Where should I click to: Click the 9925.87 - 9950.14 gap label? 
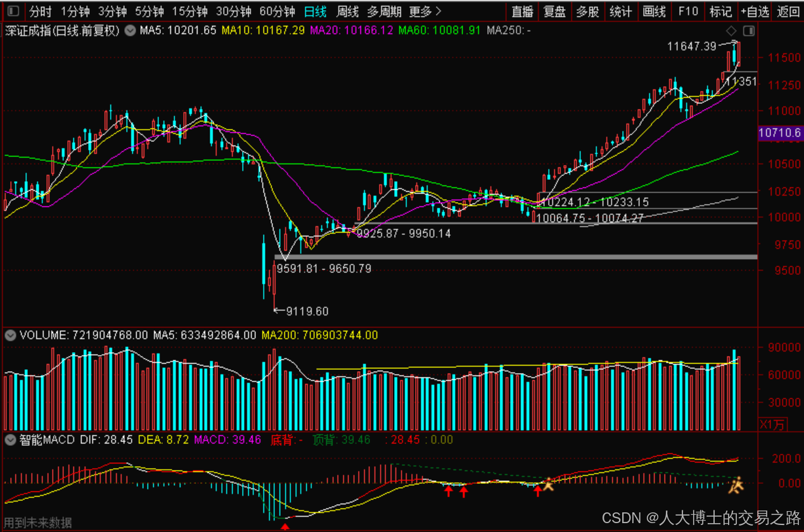point(404,233)
